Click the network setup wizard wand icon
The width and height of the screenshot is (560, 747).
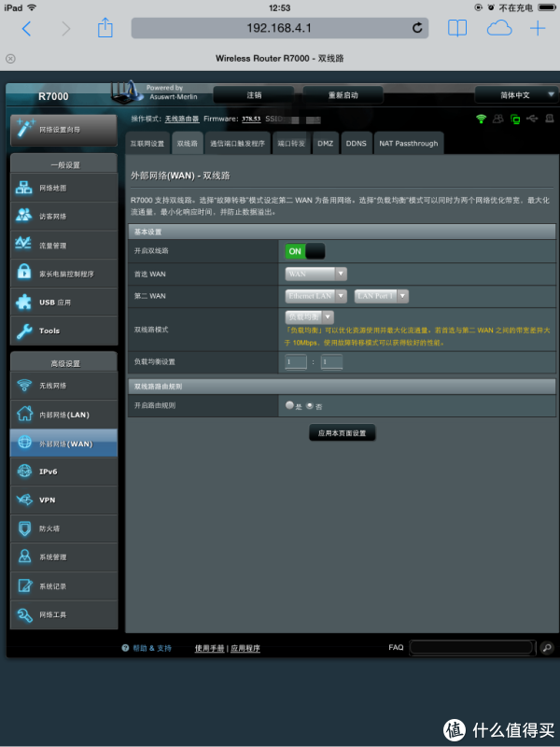(25, 128)
